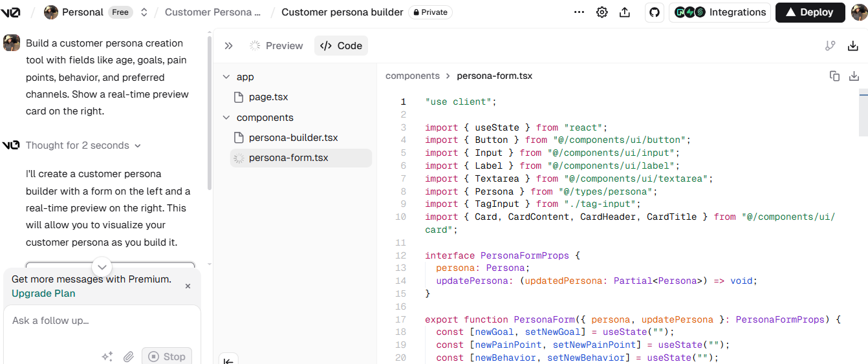Open the Integrations button
The image size is (868, 364).
pyautogui.click(x=719, y=12)
